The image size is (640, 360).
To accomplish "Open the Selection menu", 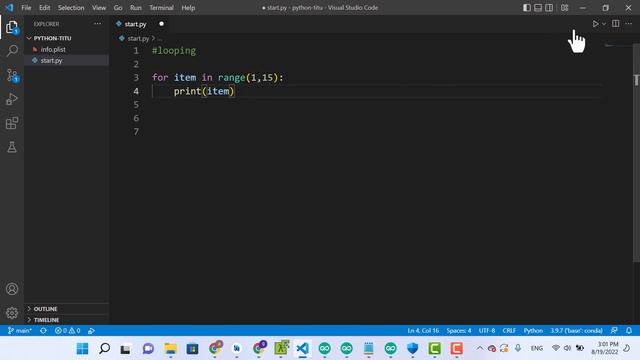I will tap(71, 8).
